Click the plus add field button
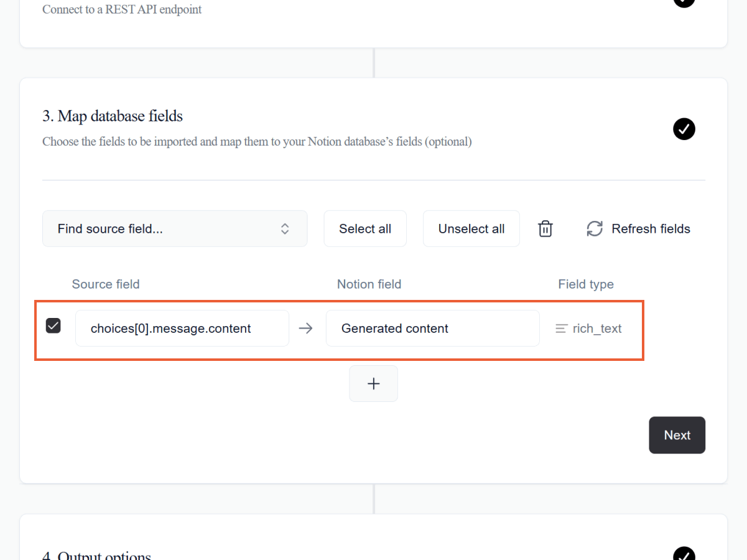Screen dimensions: 747x560 click(x=373, y=384)
